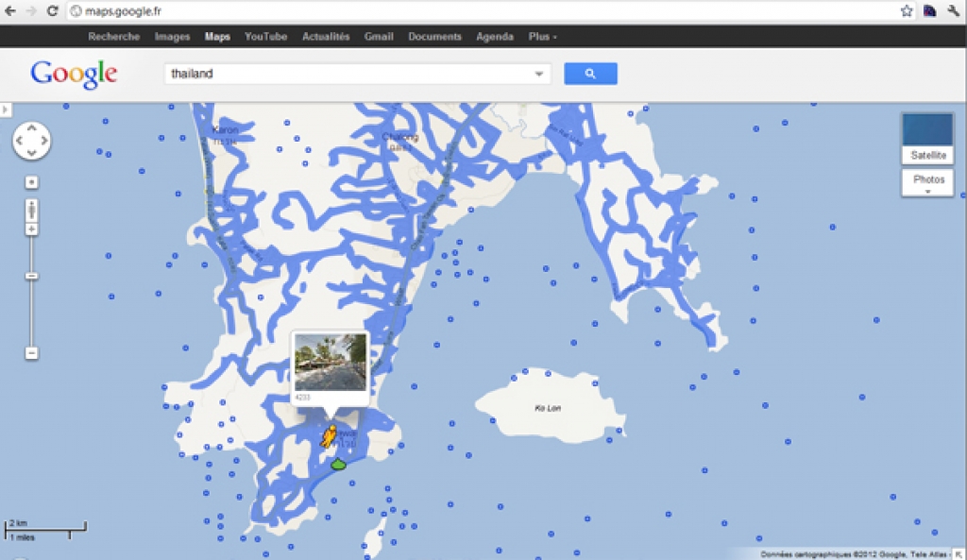Expand the left side panel arrow
The image size is (967, 560).
pos(5,110)
